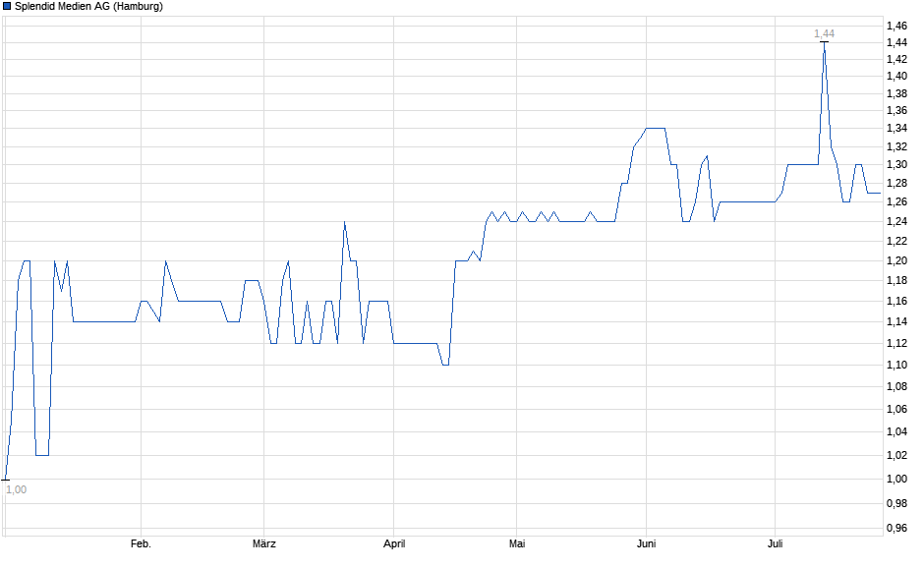924x569 pixels.
Task: Click the 'März' month label
Action: [264, 544]
